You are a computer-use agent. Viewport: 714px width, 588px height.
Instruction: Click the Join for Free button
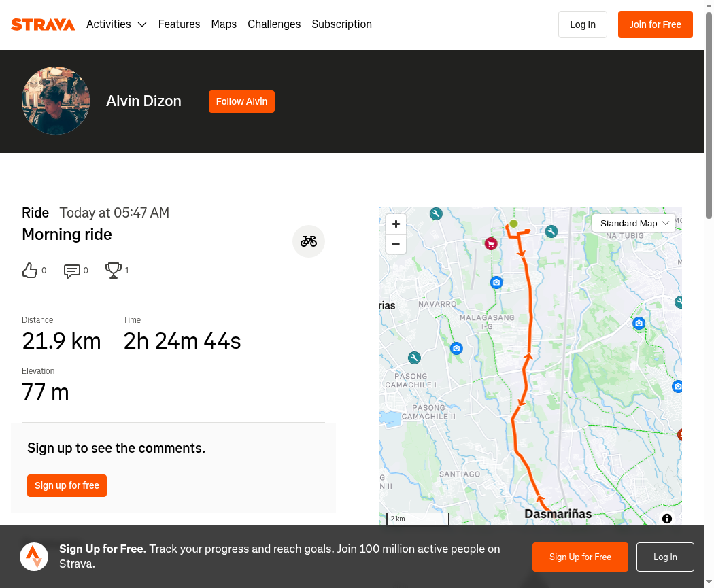click(656, 24)
